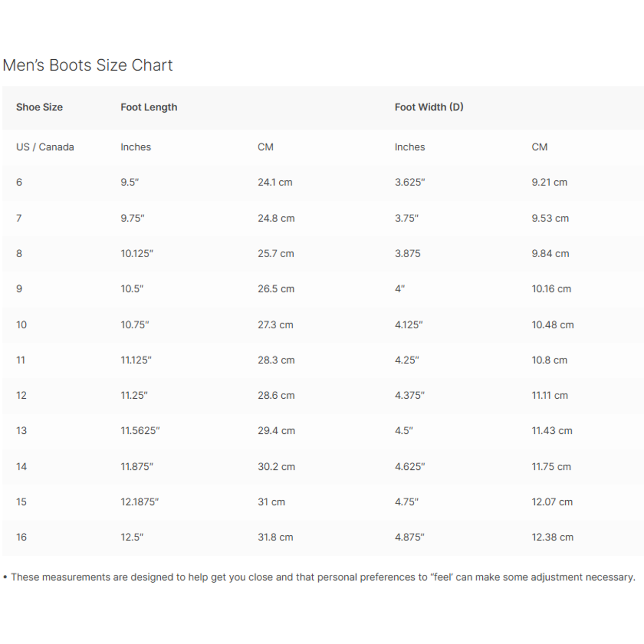Select the 11.75 cm foot width cell
Image resolution: width=644 pixels, height=644 pixels.
point(551,467)
